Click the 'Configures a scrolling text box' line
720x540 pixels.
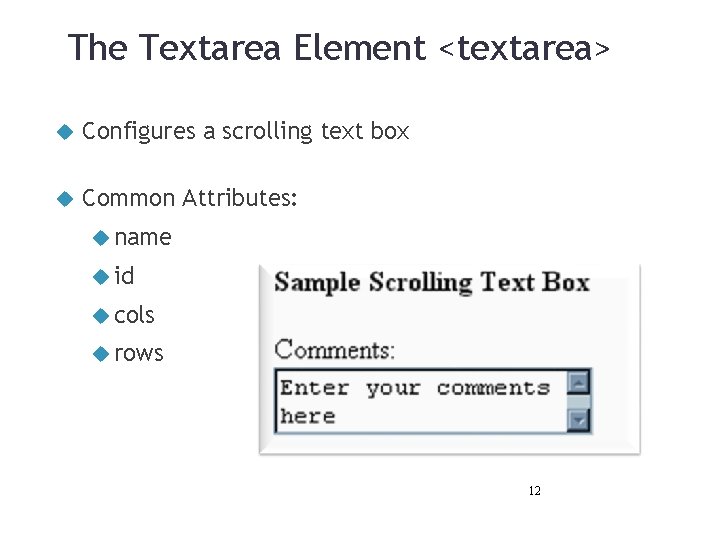point(245,132)
